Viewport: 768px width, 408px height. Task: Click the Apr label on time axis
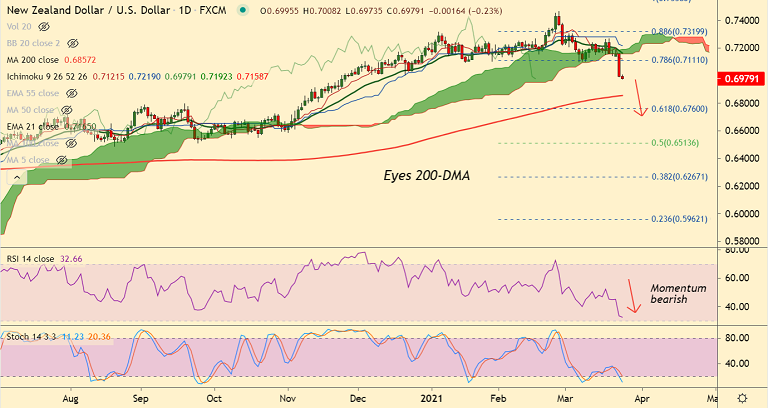[x=642, y=399]
